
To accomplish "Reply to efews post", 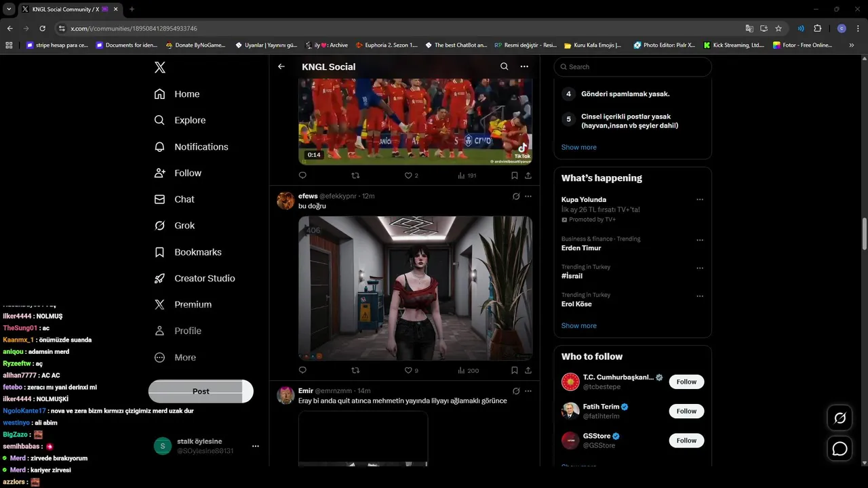I will [x=302, y=370].
